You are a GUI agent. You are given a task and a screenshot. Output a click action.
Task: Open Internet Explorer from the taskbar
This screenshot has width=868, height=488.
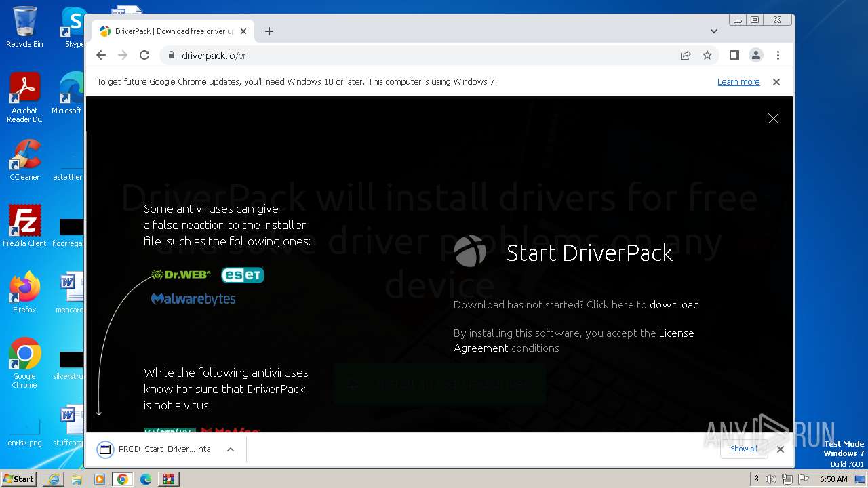coord(54,479)
